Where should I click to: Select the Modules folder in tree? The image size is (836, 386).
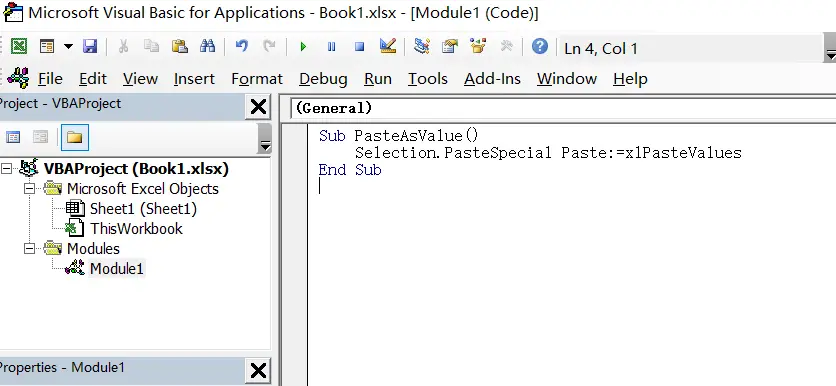coord(93,248)
